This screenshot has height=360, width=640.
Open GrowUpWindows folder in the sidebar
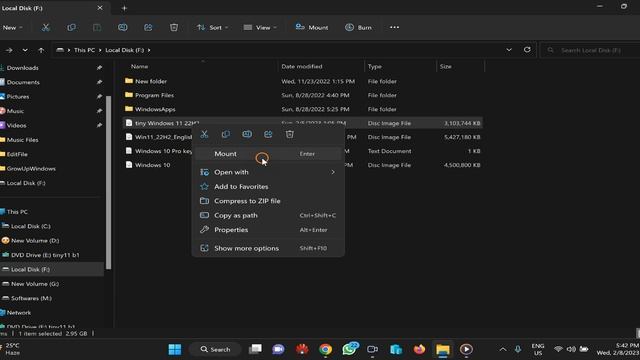[31, 169]
